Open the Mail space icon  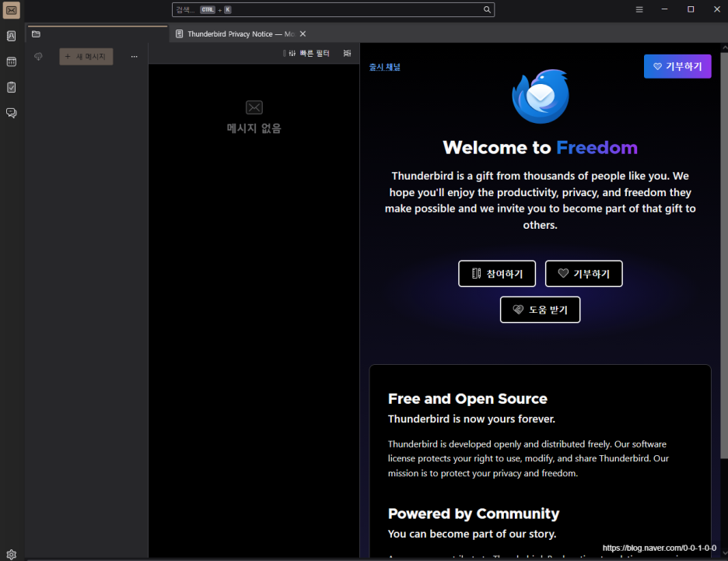click(11, 10)
